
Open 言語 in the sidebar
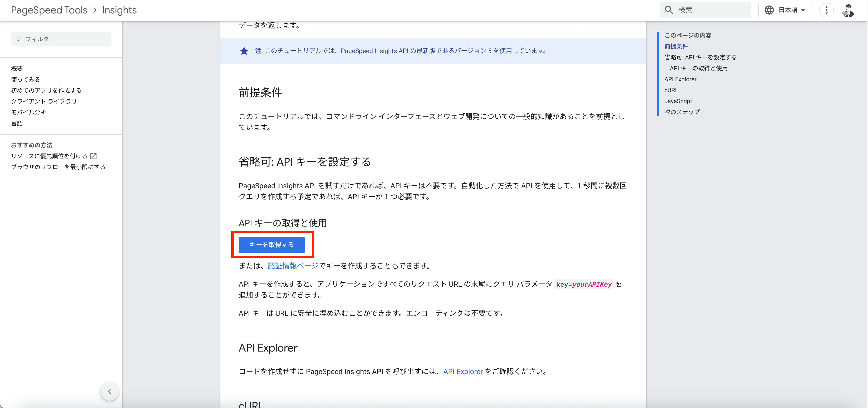click(17, 123)
